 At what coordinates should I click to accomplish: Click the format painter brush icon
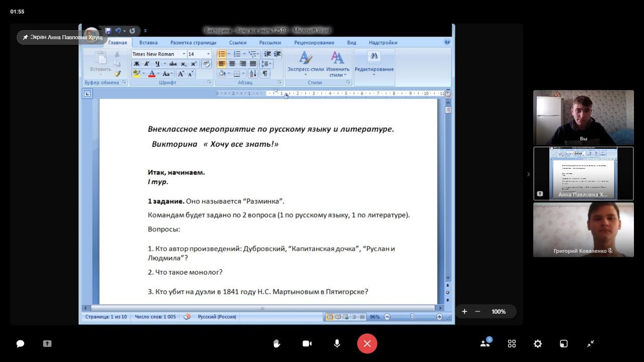(x=117, y=73)
